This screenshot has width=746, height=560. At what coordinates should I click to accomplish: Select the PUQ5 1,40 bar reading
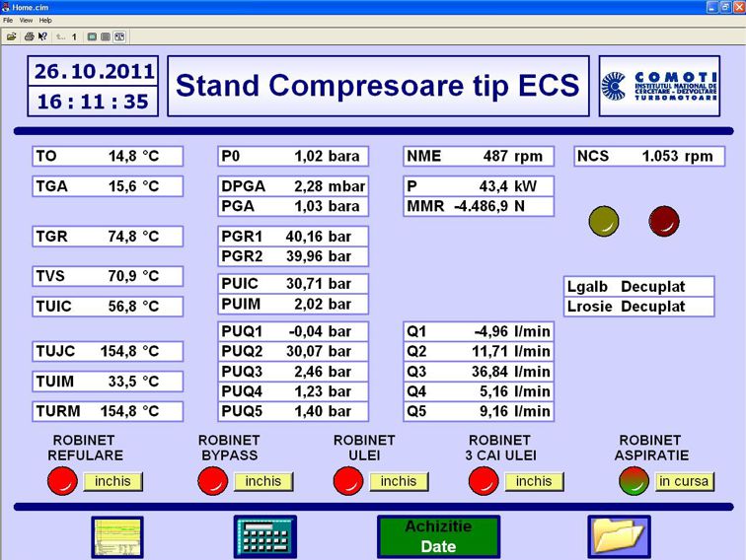(293, 411)
